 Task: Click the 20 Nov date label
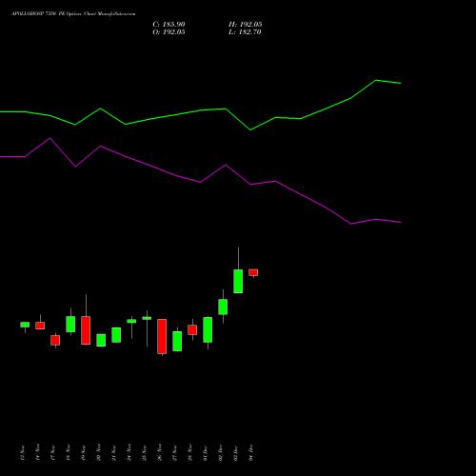(99, 452)
